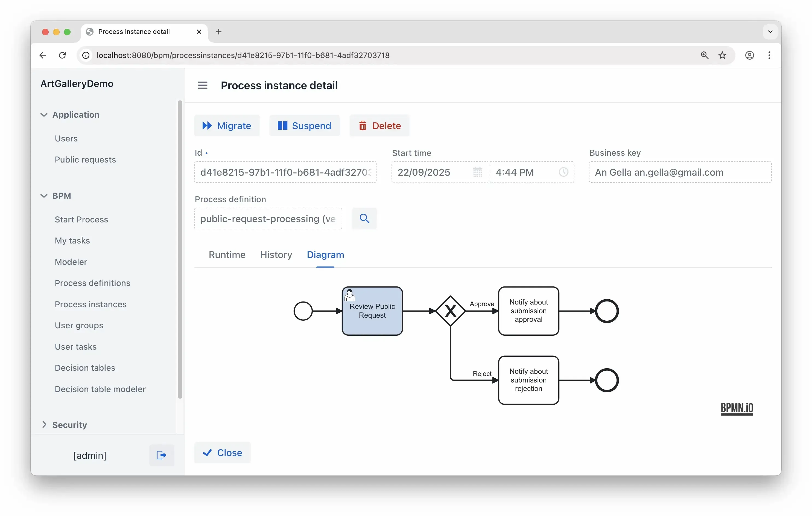Click the logout icon beside admin
The width and height of the screenshot is (812, 516).
[x=162, y=455]
